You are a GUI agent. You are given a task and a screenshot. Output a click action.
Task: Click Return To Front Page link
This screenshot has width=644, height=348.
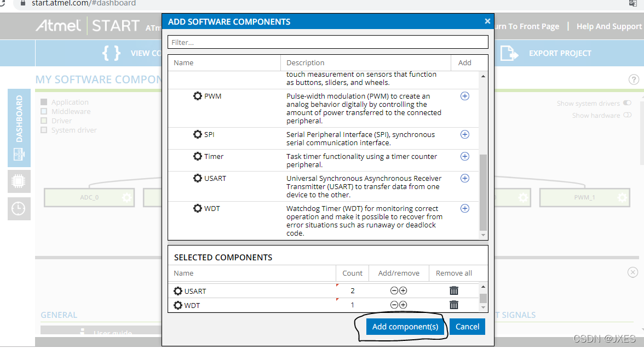coord(527,26)
